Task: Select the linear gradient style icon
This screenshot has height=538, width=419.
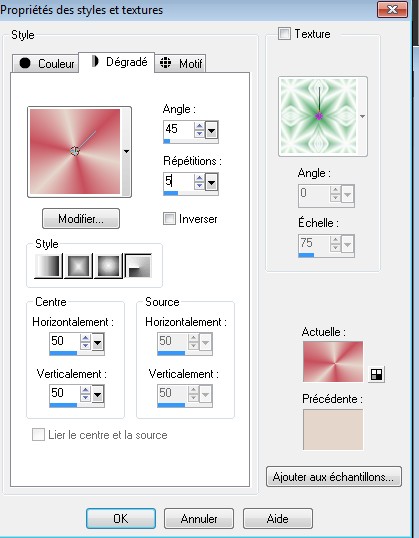Action: pos(48,266)
